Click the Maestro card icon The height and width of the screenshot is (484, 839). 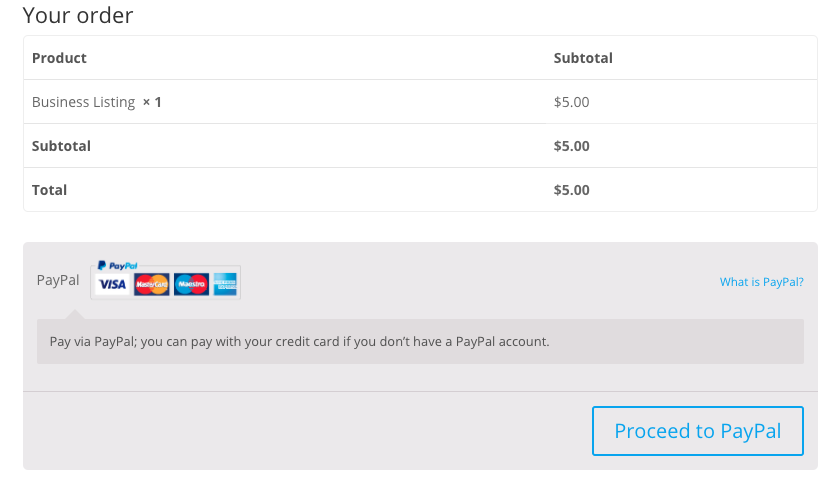coord(192,284)
